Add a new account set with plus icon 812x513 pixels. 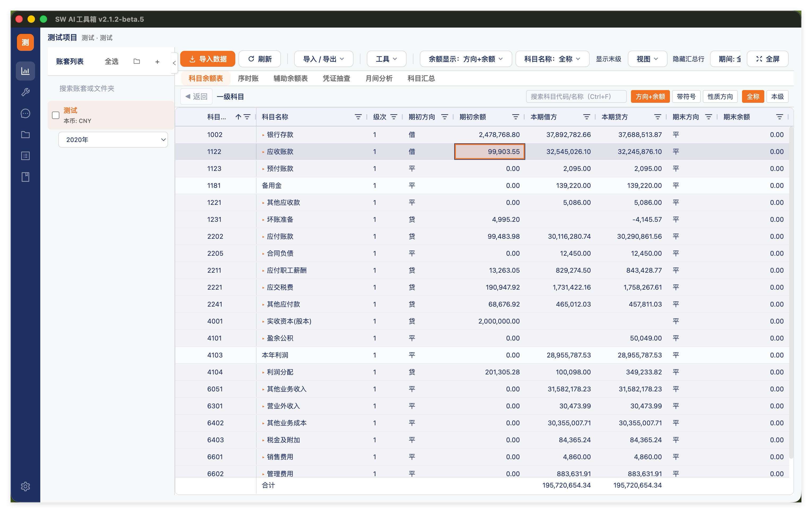tap(157, 62)
